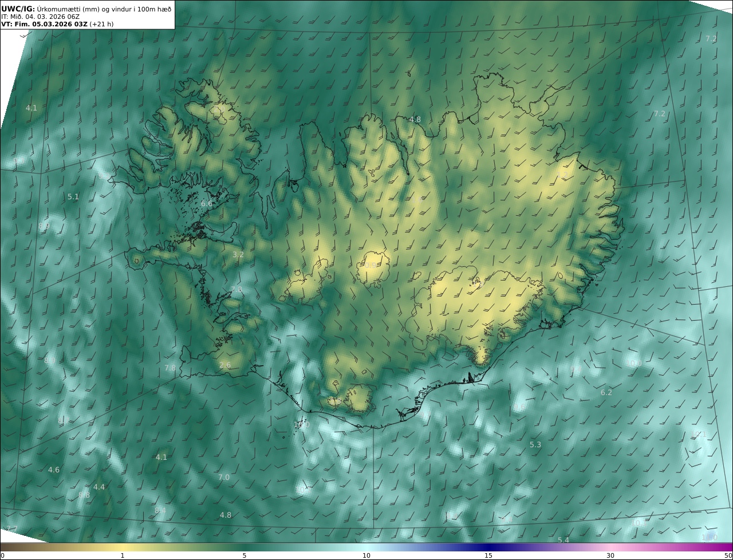This screenshot has height=560, width=733.
Task: Click the color bar tick label '1'
Action: coord(122,555)
